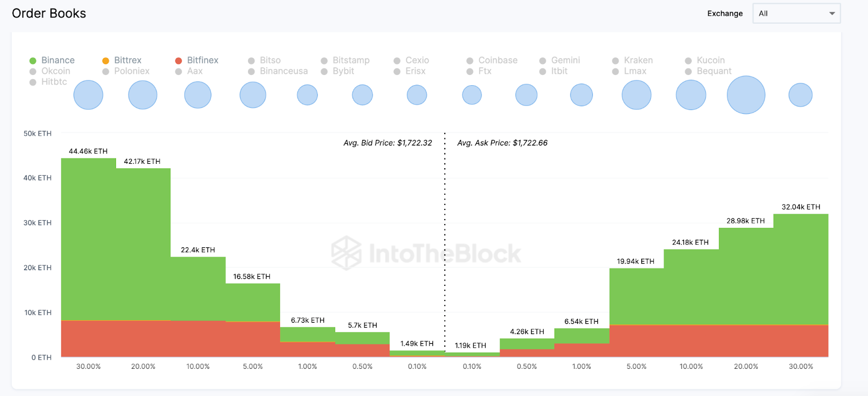868x396 pixels.
Task: Click the 22.4k ETH bar at 10.00% bid
Action: pyautogui.click(x=198, y=288)
